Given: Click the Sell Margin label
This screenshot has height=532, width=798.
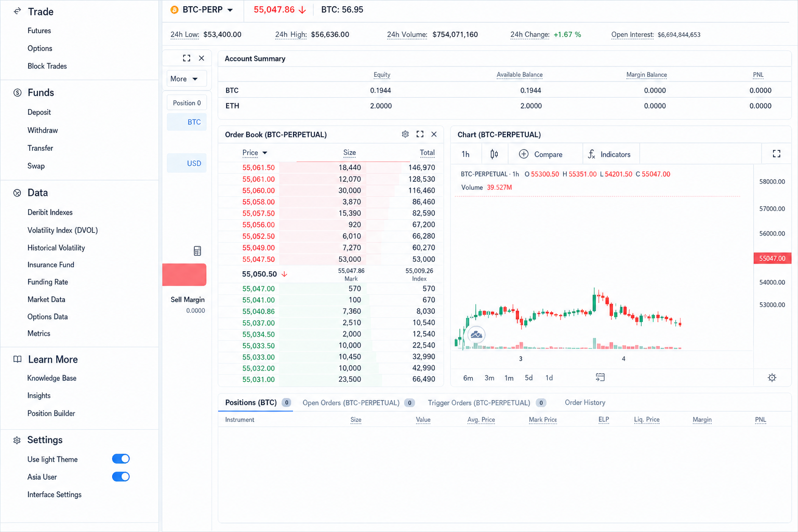Looking at the screenshot, I should pos(188,300).
